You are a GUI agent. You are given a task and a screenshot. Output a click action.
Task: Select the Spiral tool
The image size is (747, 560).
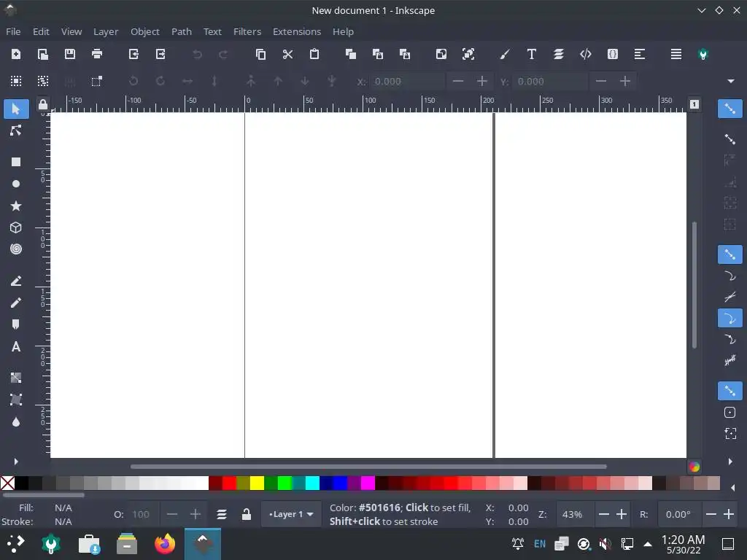coord(16,249)
